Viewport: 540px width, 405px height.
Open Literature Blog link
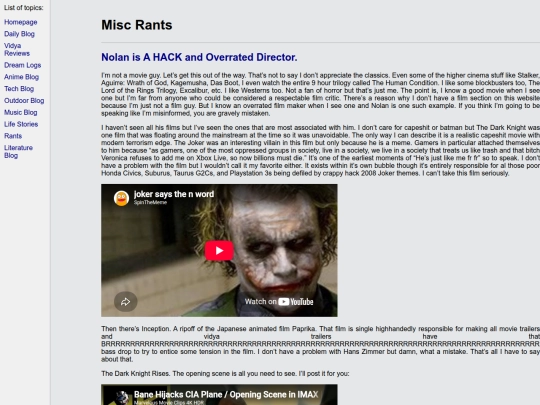[x=18, y=152]
